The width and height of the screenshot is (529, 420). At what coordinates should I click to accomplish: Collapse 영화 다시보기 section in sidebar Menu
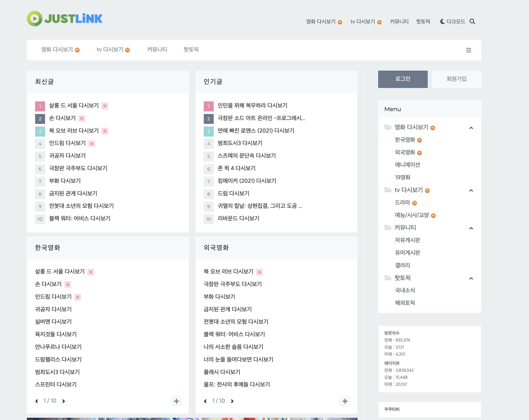pos(471,128)
